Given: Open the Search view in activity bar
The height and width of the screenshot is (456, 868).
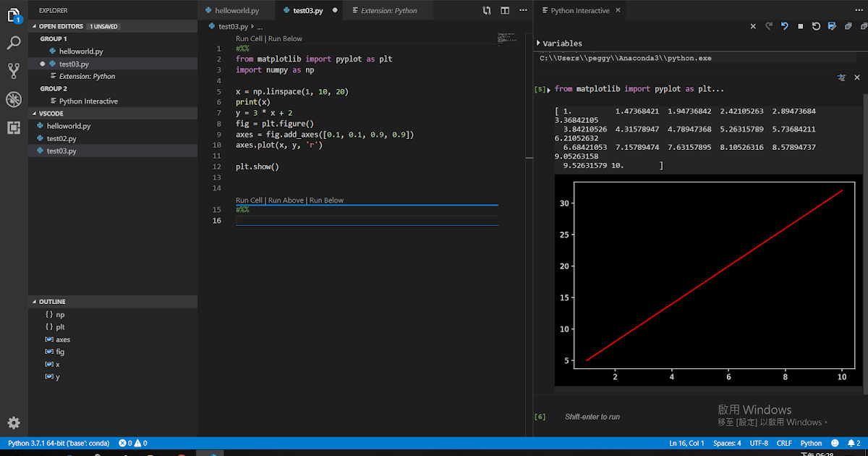Looking at the screenshot, I should (x=14, y=43).
